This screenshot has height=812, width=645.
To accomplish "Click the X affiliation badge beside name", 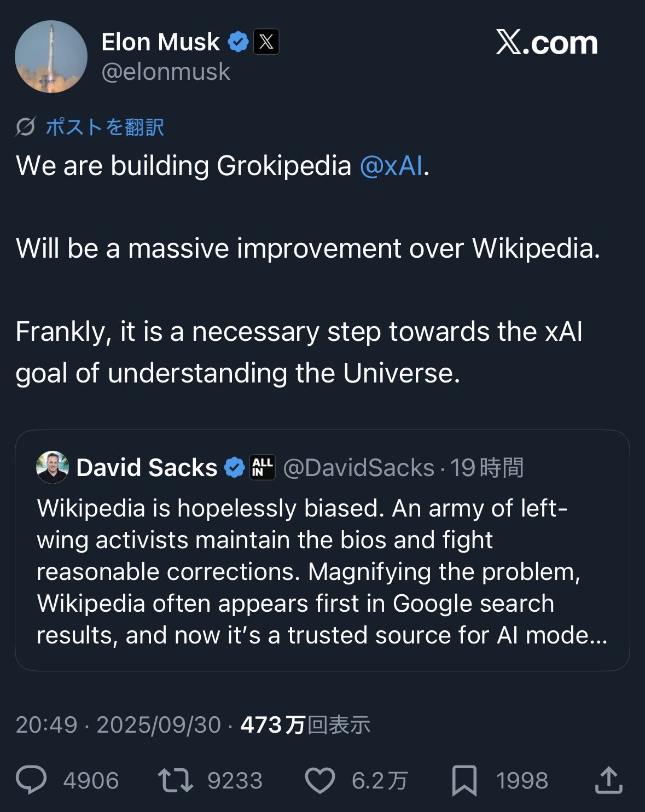I will coord(266,42).
